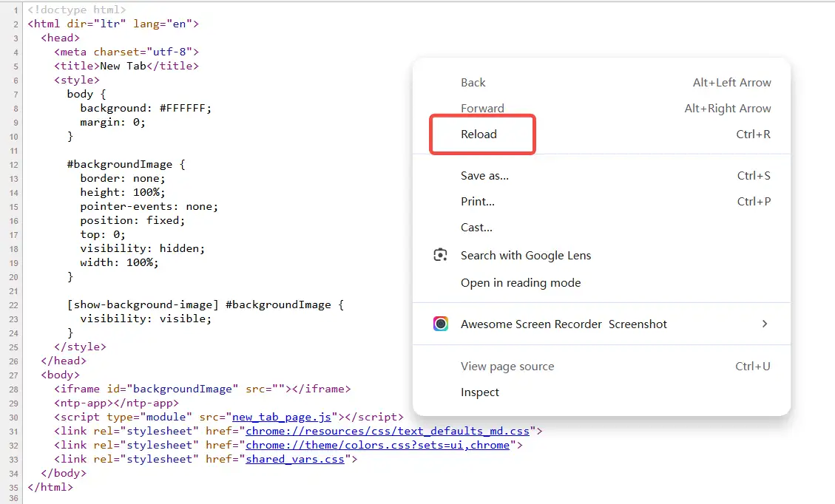Choose Cast… in the context menu
Viewport: 835px width, 504px height.
pos(602,228)
